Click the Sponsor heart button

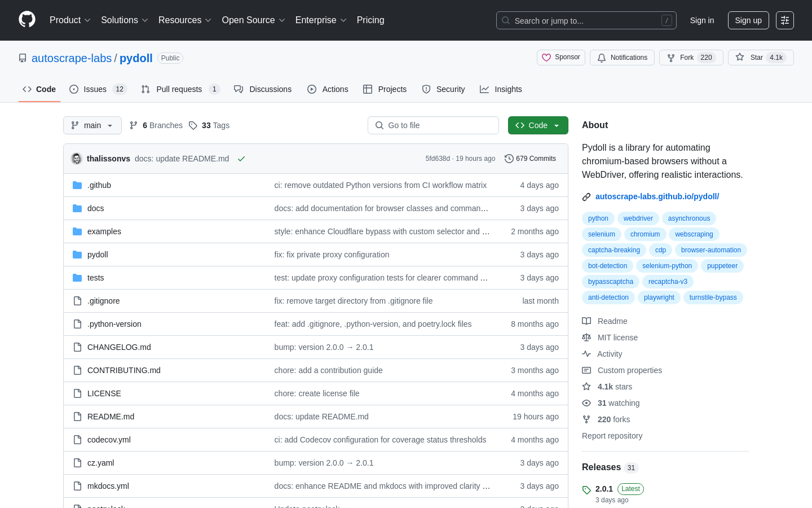click(x=561, y=58)
